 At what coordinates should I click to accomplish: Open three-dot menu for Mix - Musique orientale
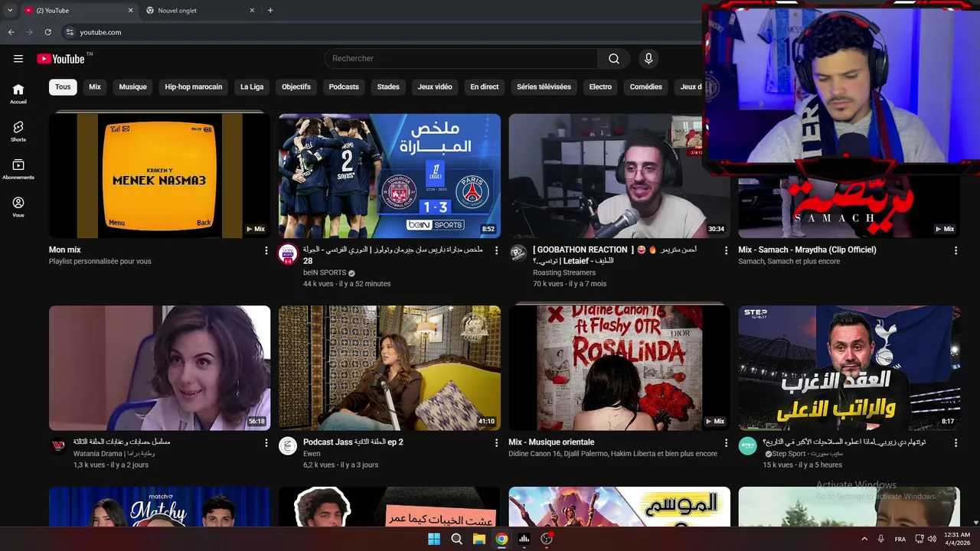pos(726,442)
